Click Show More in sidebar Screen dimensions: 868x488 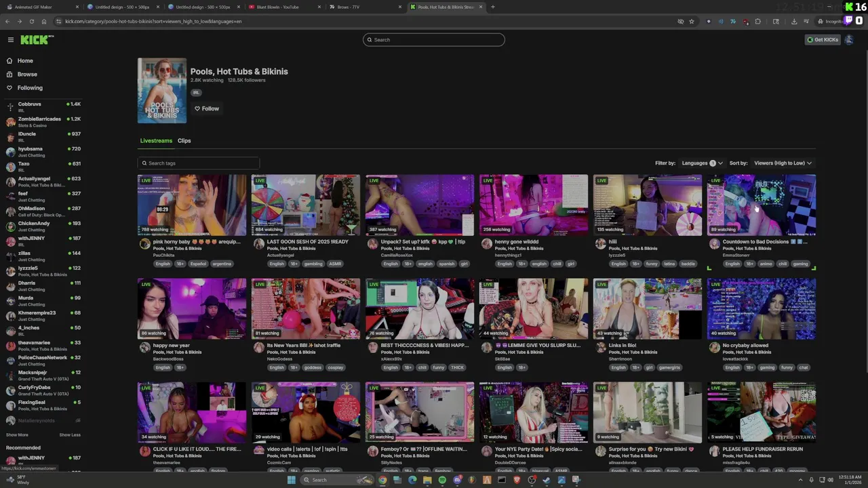17,435
